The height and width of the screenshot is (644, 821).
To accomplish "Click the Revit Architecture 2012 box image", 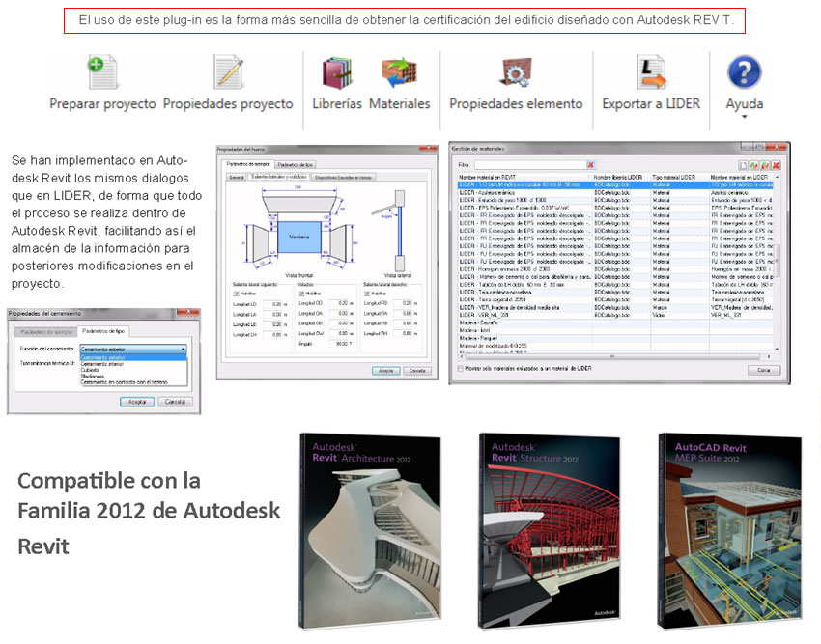I will (x=370, y=530).
